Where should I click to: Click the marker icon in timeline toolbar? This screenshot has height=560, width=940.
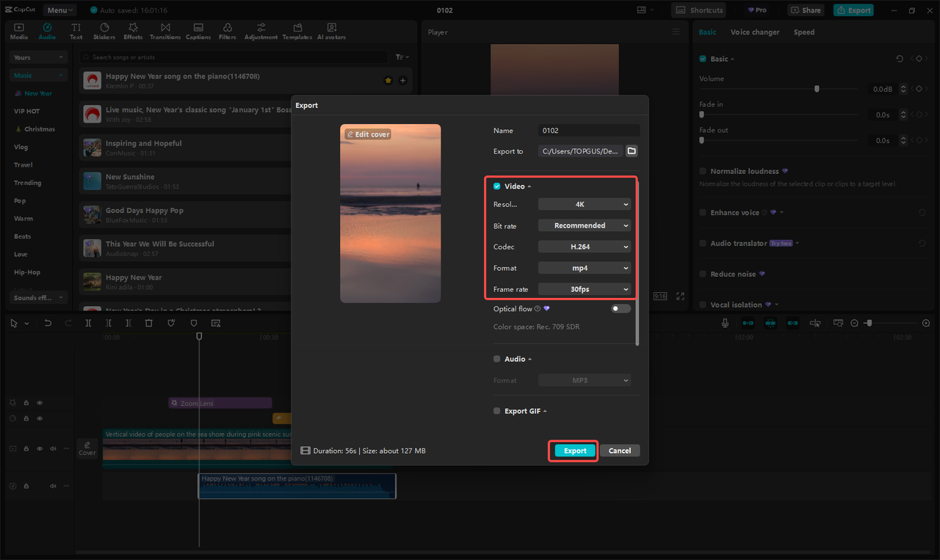pyautogui.click(x=194, y=323)
